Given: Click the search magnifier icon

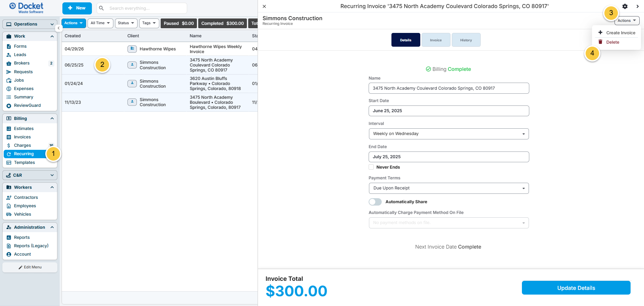Looking at the screenshot, I should 102,8.
